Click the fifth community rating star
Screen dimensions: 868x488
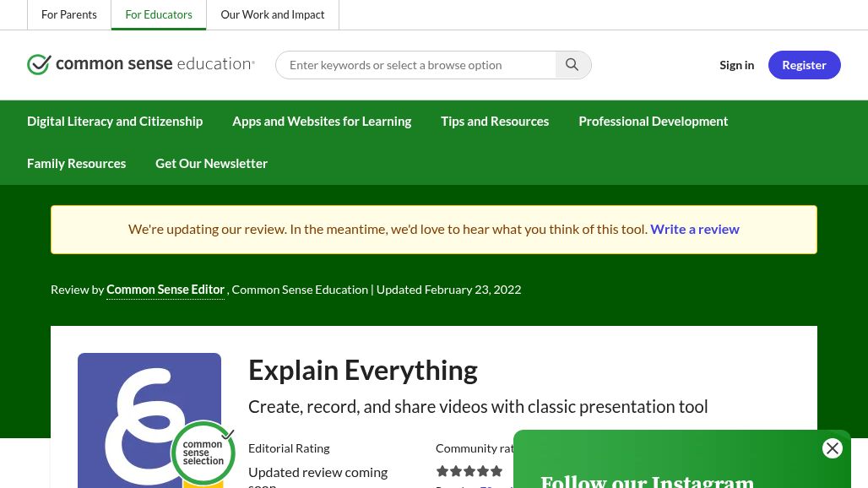pyautogui.click(x=496, y=471)
